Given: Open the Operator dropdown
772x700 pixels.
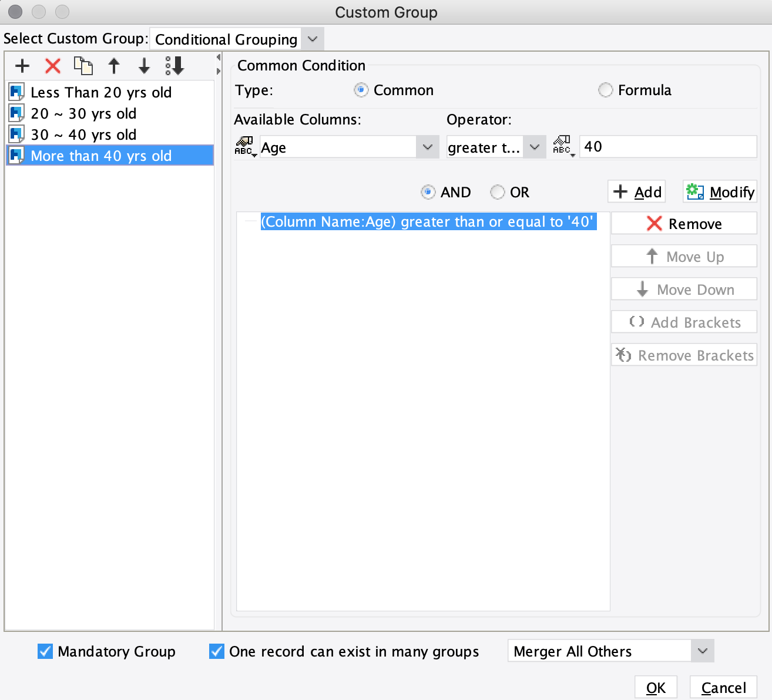Looking at the screenshot, I should point(534,147).
